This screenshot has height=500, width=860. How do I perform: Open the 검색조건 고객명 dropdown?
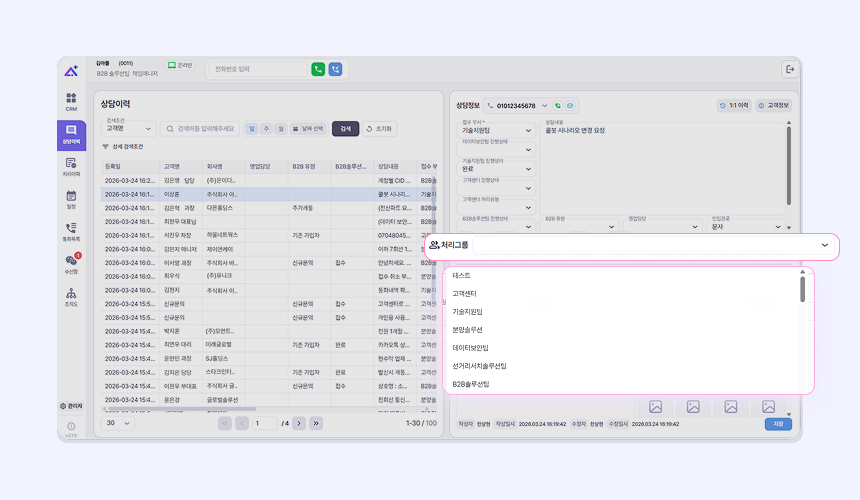(x=128, y=129)
